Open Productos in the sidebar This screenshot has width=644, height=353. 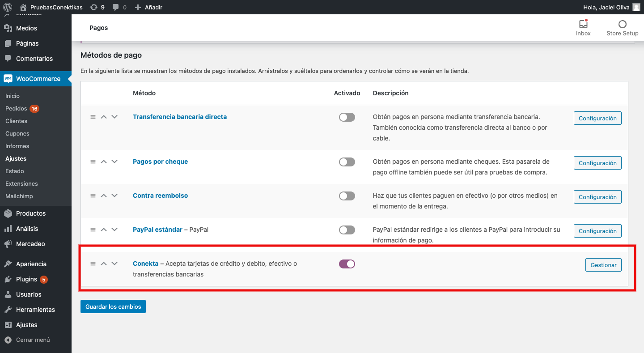(36, 213)
